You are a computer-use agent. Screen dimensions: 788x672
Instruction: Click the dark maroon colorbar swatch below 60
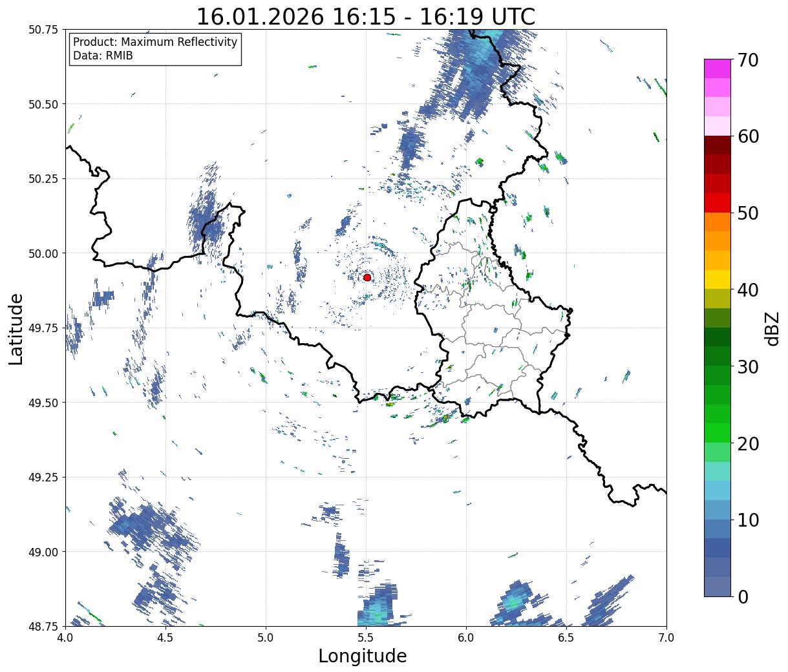718,145
